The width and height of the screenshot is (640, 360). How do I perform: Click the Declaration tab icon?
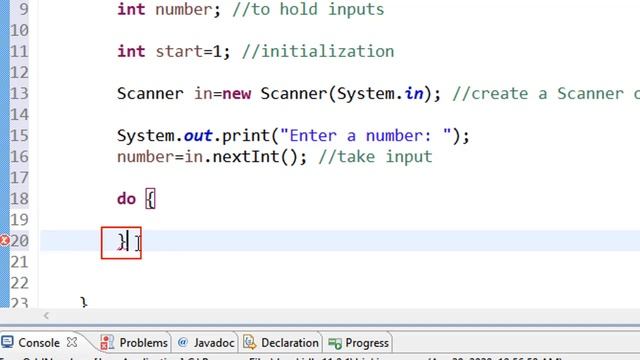pos(250,342)
